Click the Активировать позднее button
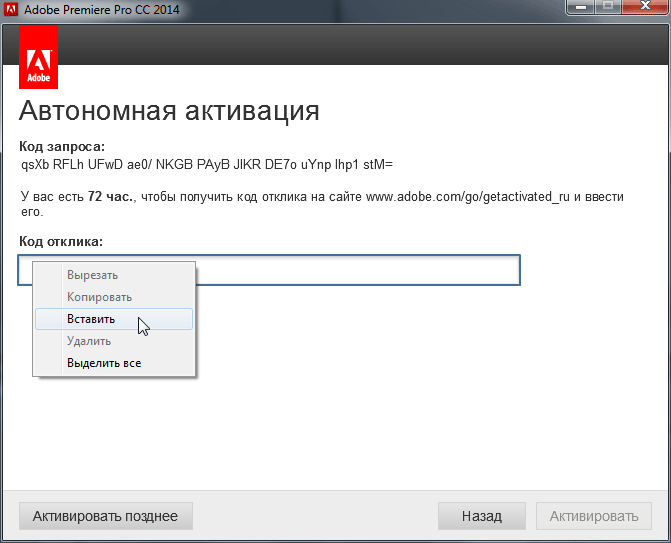Screen dimensions: 671x543 pyautogui.click(x=106, y=516)
